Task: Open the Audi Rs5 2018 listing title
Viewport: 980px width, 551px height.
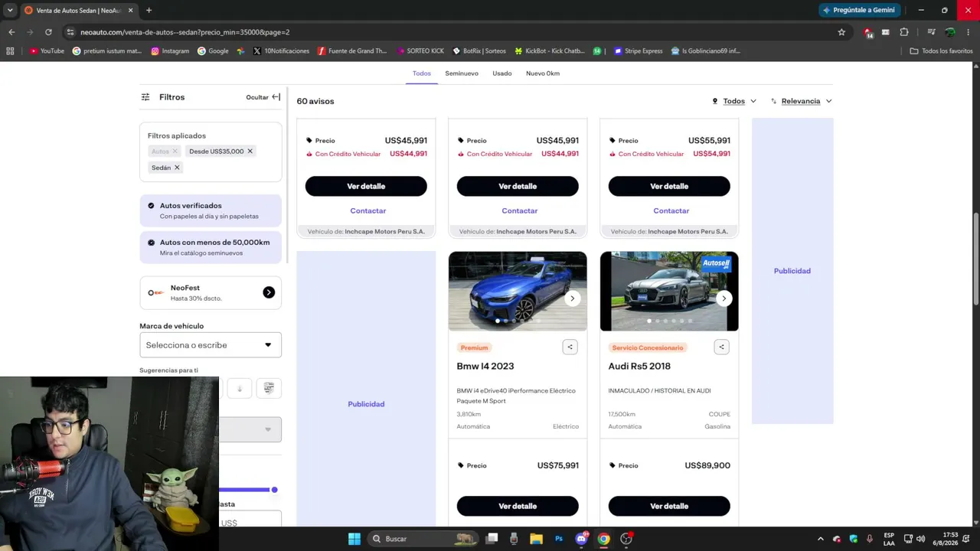Action: pyautogui.click(x=639, y=367)
